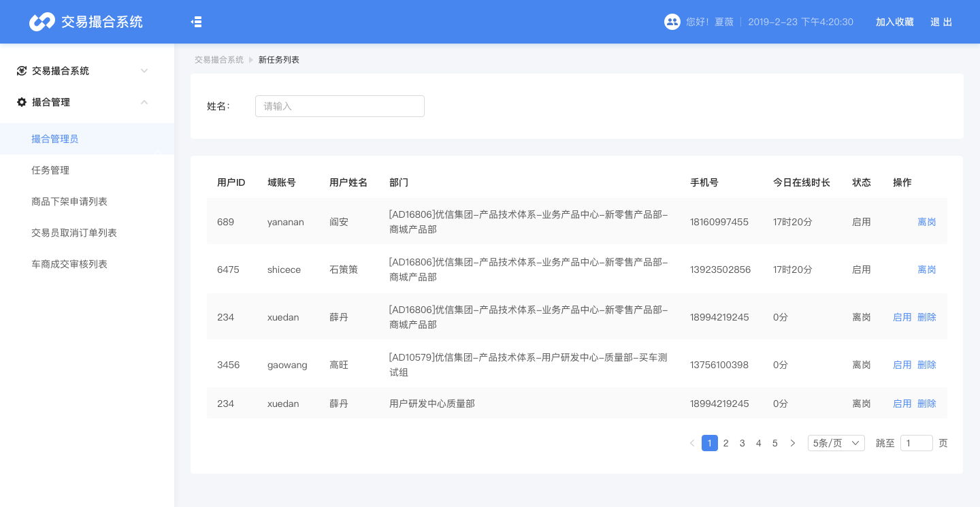Click the 姓名 search input field

click(340, 106)
